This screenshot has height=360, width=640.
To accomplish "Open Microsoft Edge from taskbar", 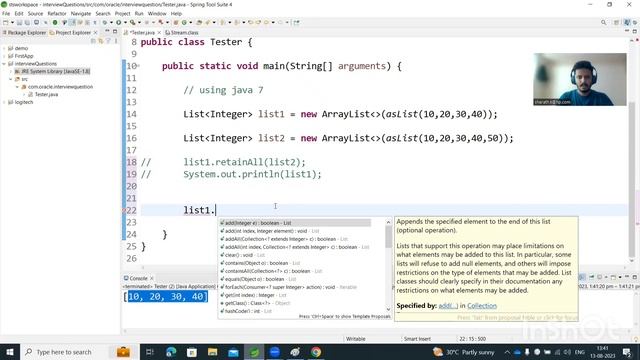I will (x=171, y=352).
